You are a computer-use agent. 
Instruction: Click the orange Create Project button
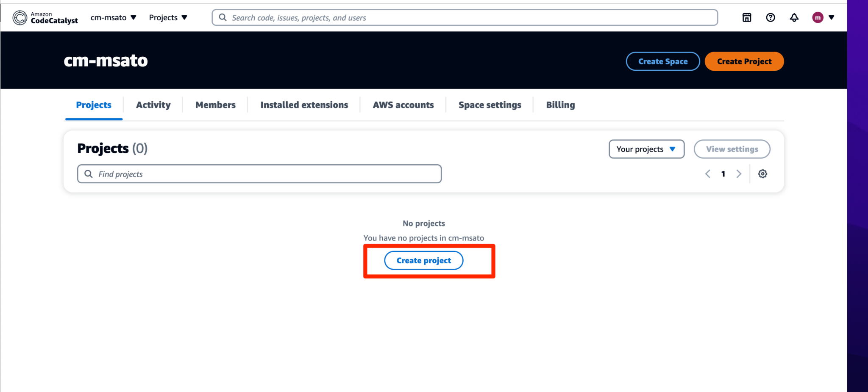click(744, 61)
